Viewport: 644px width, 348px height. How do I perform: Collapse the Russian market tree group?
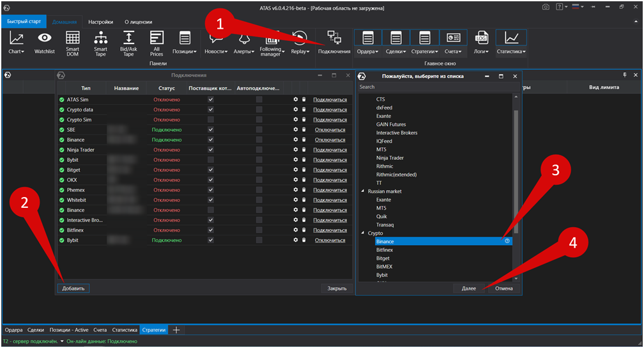(x=363, y=191)
